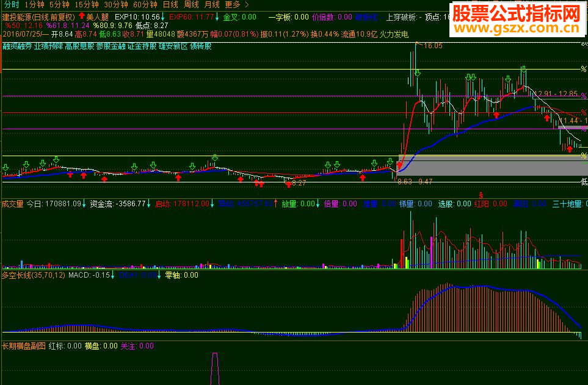Click the 放量: 0.00 value
This screenshot has height=385, width=588.
pos(298,204)
